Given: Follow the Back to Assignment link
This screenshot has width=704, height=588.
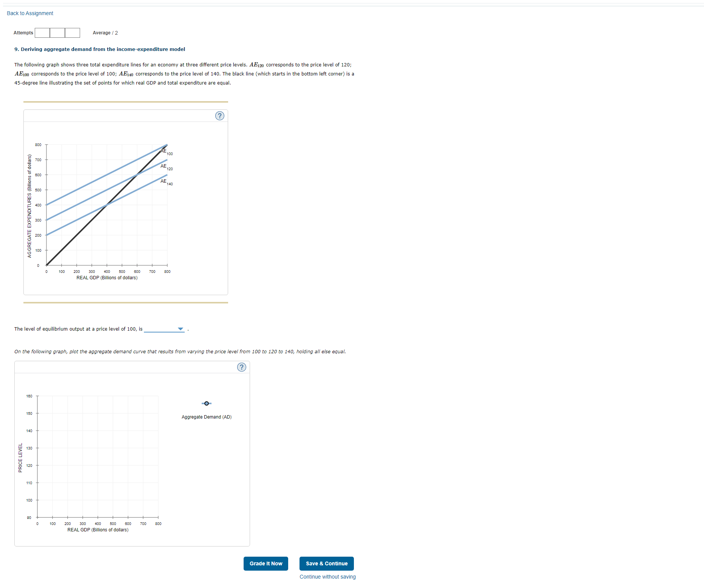Looking at the screenshot, I should [x=29, y=13].
